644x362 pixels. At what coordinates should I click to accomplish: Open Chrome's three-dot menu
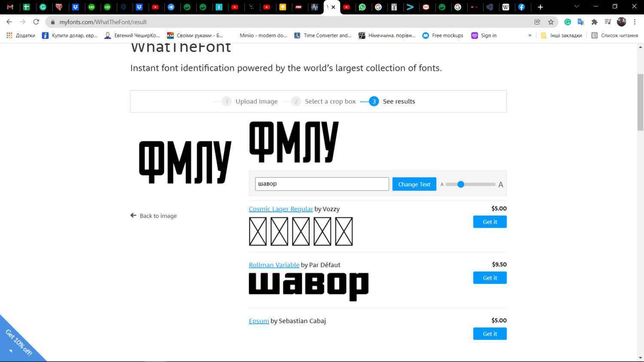(x=635, y=22)
